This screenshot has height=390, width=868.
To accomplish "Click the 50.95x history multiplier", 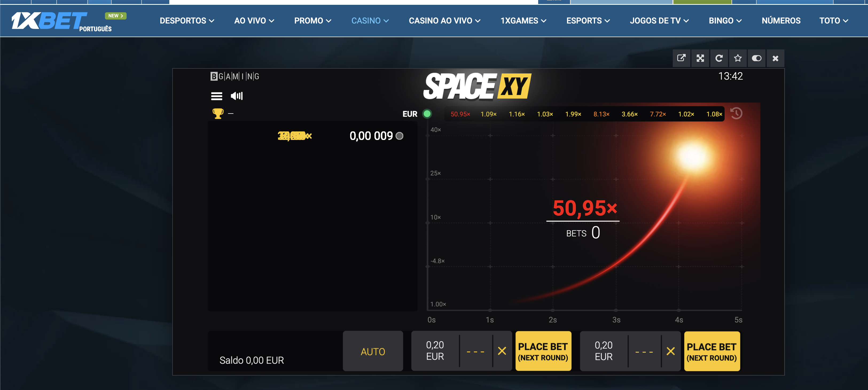I will tap(460, 114).
